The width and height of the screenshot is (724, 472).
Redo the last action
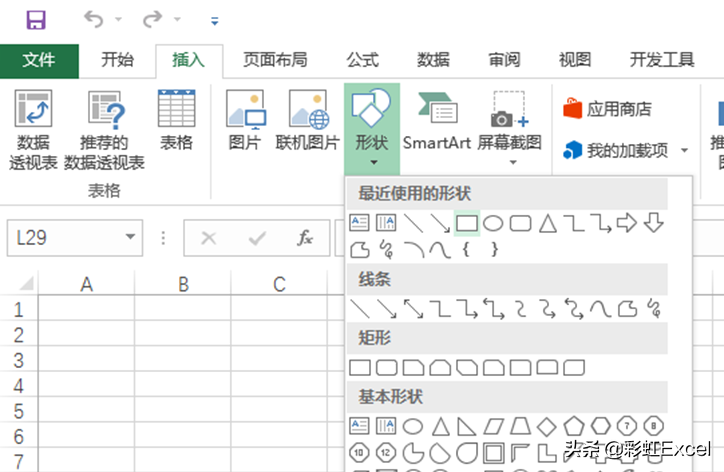[x=152, y=19]
